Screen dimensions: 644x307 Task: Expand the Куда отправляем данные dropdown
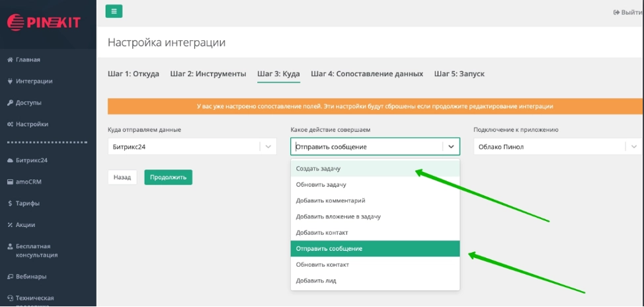(x=192, y=147)
